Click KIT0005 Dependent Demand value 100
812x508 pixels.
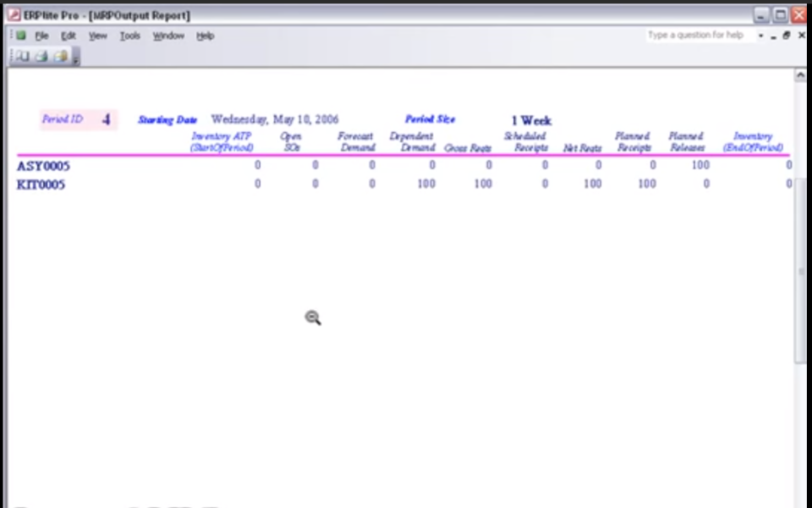click(x=426, y=184)
